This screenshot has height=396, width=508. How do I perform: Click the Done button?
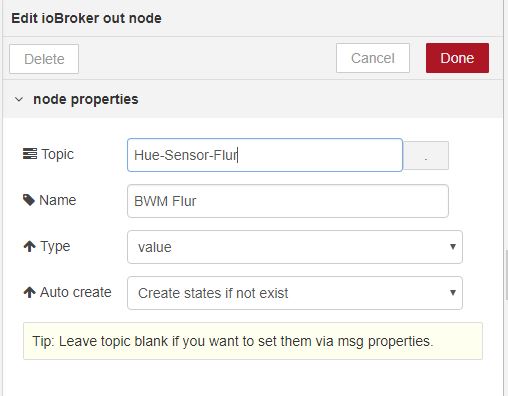pos(457,58)
